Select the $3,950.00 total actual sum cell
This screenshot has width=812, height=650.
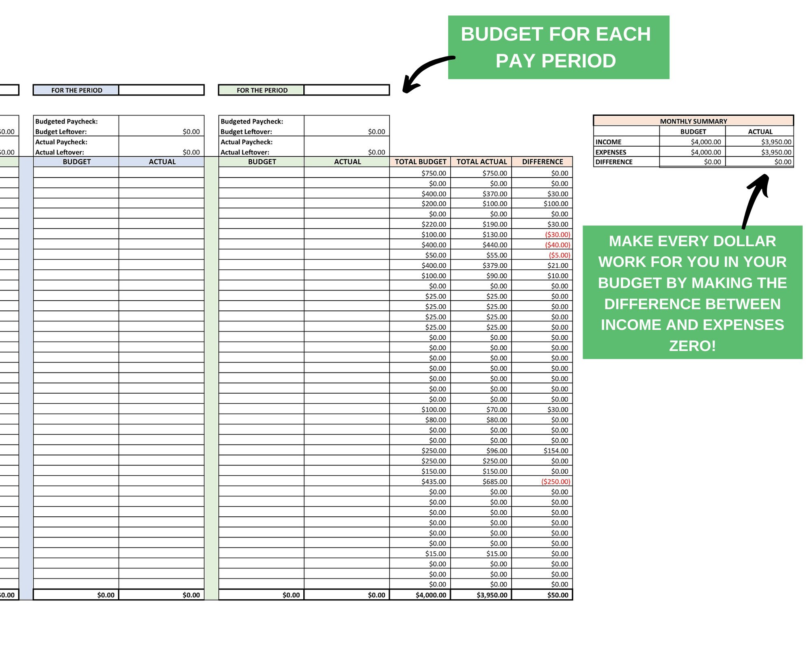click(x=481, y=595)
